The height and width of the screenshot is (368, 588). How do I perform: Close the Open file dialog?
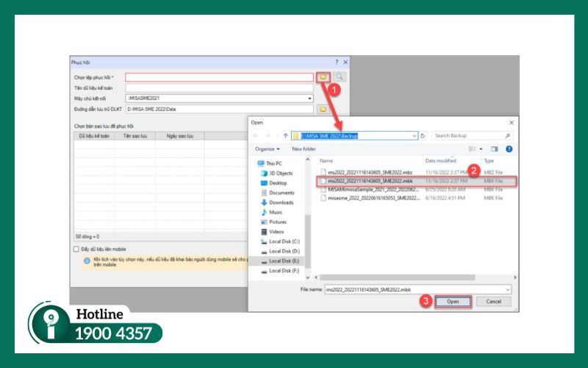[x=511, y=122]
